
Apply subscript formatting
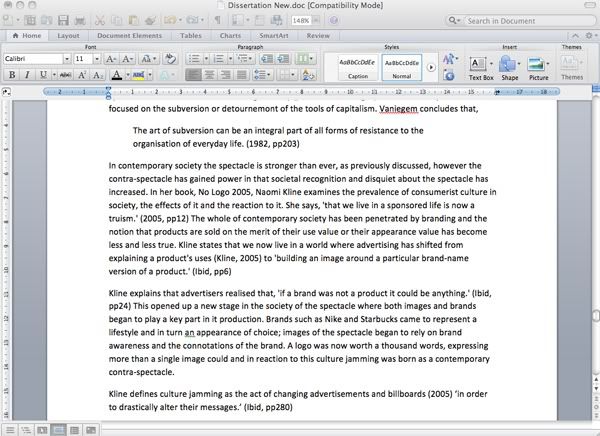98,75
